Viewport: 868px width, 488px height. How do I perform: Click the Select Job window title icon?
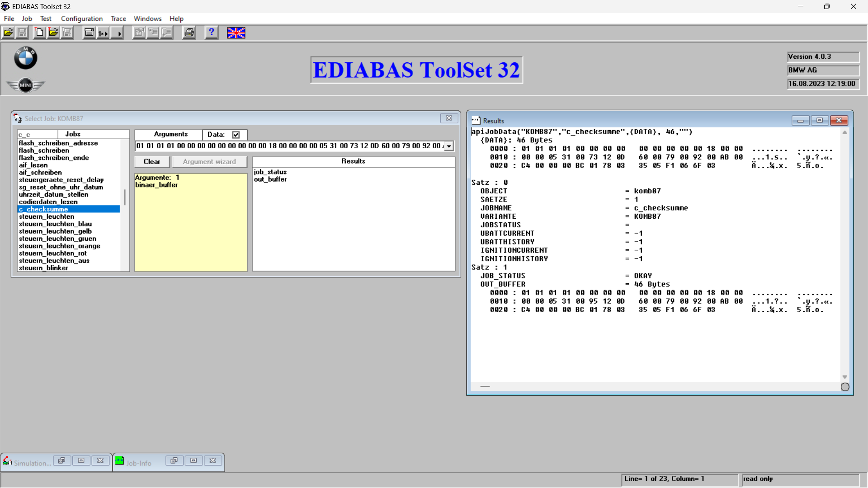point(18,118)
